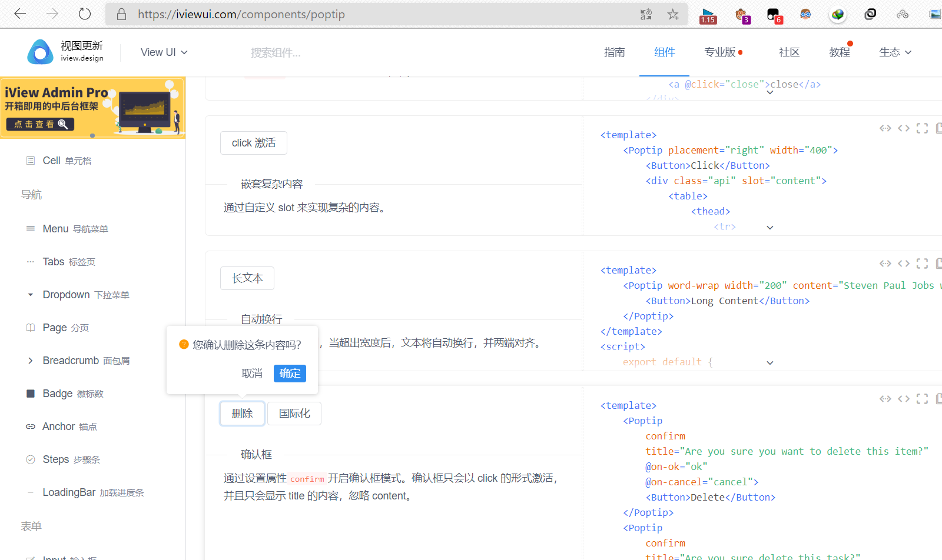
Task: Click the Steps 步骤条 sidebar label
Action: tap(71, 459)
